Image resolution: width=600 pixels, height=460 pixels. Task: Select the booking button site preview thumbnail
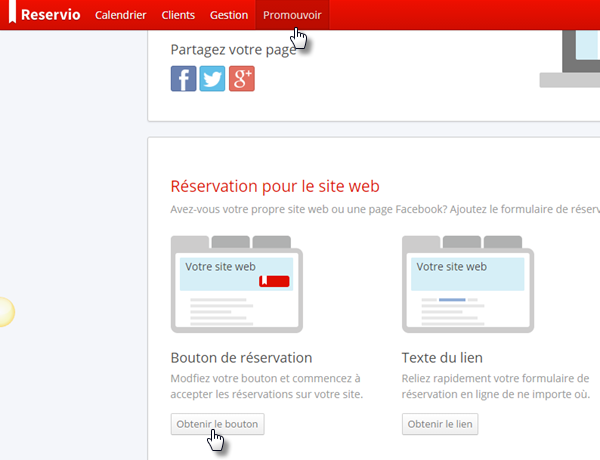pyautogui.click(x=236, y=284)
